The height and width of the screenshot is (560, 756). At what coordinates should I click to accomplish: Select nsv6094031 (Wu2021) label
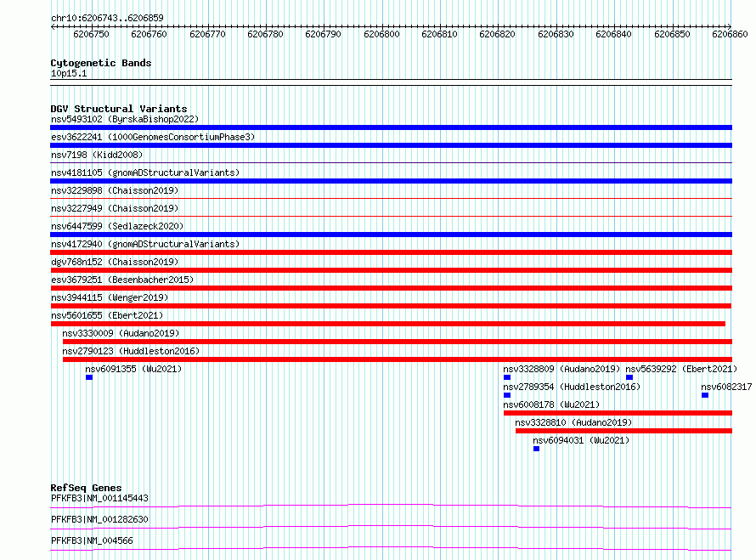581,440
